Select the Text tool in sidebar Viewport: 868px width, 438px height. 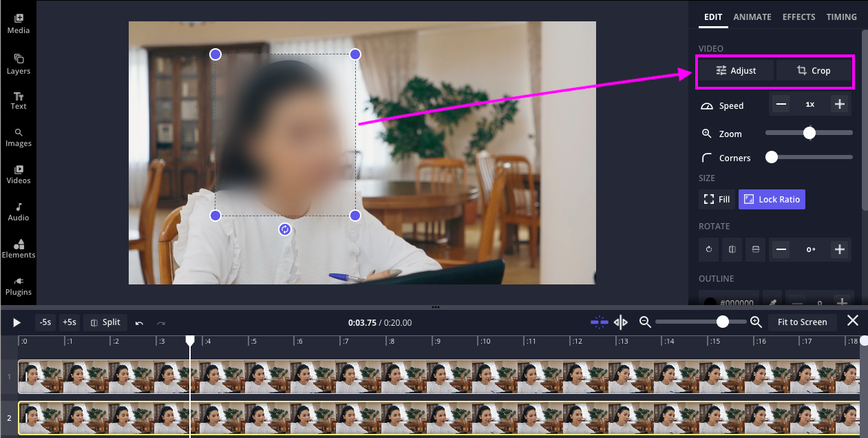point(19,101)
